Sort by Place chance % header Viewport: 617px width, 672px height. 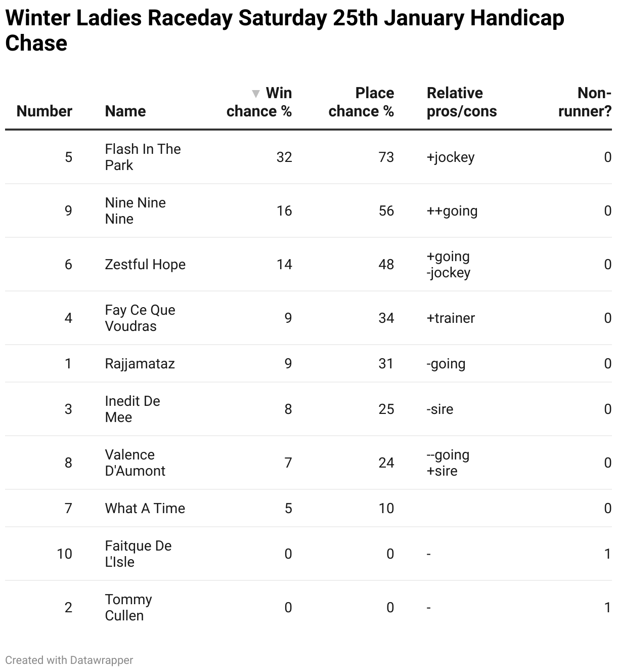tap(361, 102)
